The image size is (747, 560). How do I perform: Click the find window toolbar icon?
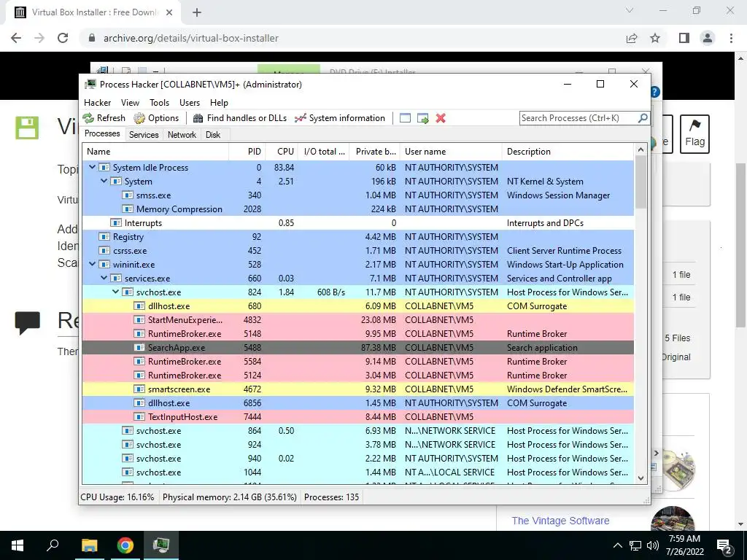pyautogui.click(x=405, y=118)
